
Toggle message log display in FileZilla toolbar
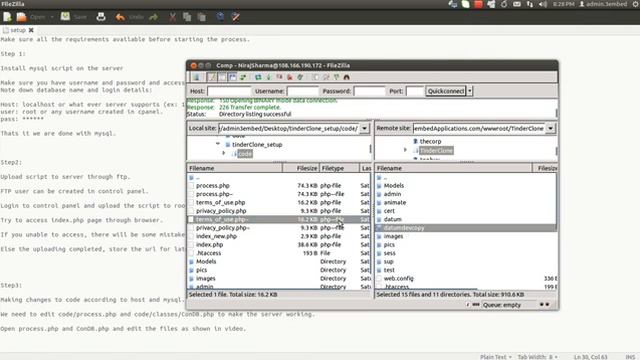211,77
